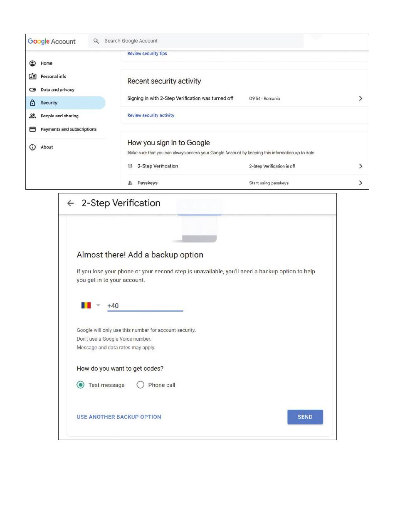Click the search magnifier icon
Screen dimensions: 395x532
click(x=96, y=41)
